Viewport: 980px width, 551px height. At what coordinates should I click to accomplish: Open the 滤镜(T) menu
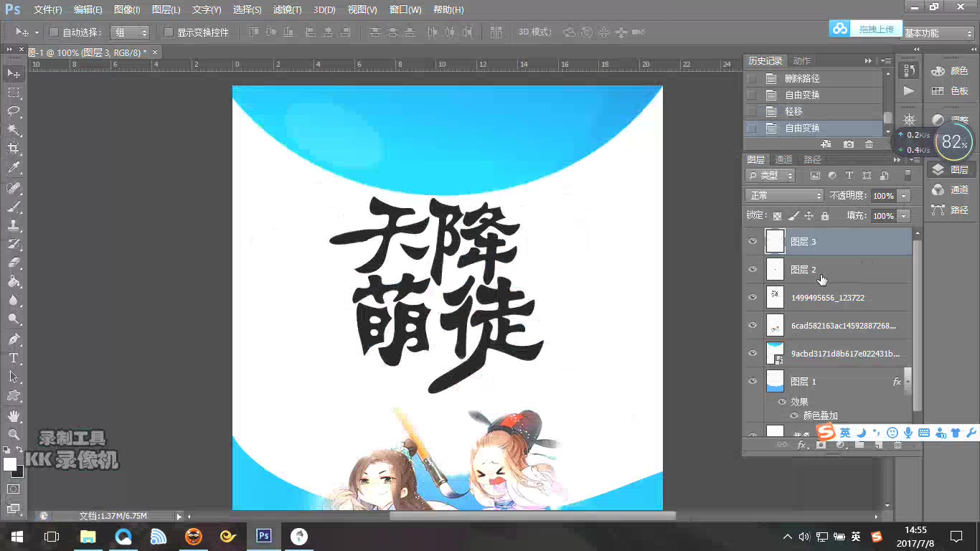pos(288,10)
